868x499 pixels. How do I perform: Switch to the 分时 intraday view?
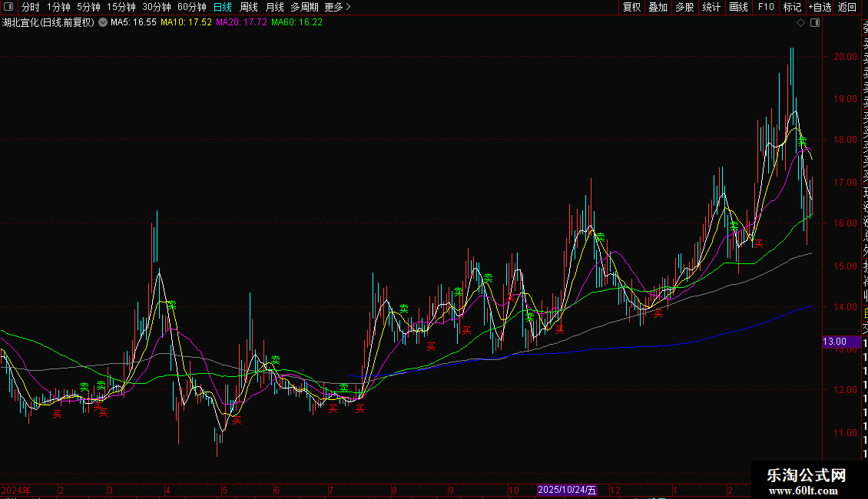30,7
